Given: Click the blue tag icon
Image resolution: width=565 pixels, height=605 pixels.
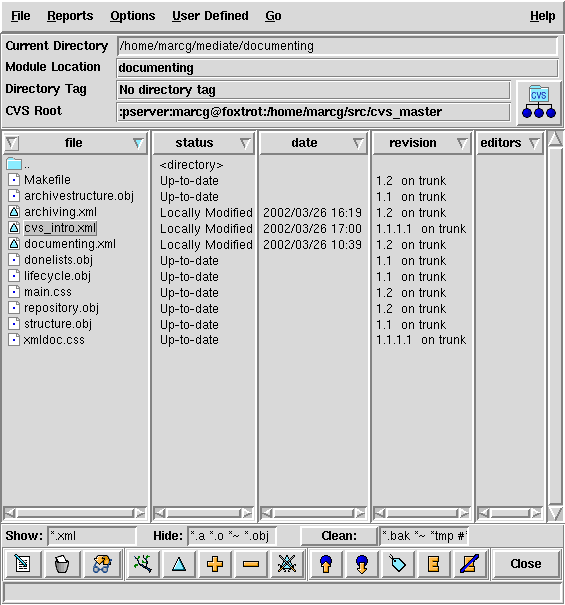Looking at the screenshot, I should point(398,564).
